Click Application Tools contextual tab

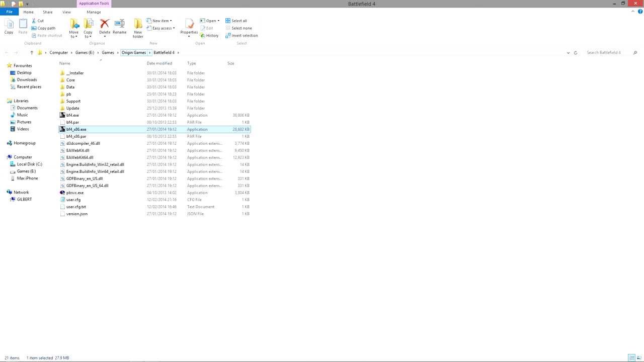94,4
